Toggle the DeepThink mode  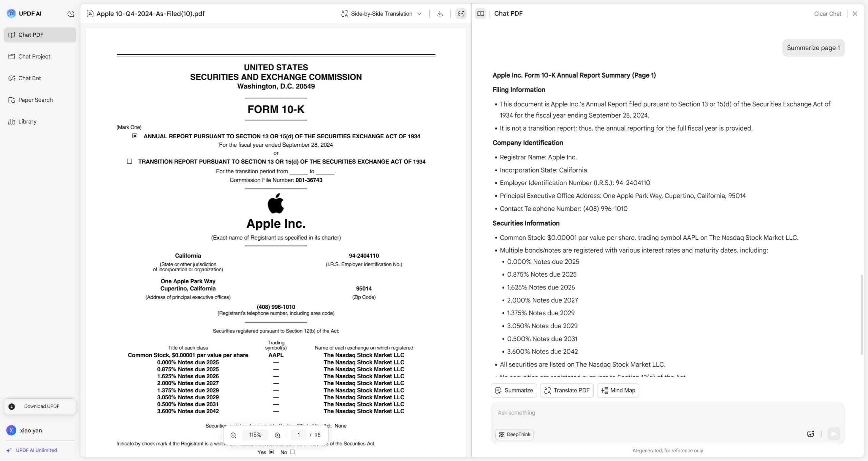(515, 435)
